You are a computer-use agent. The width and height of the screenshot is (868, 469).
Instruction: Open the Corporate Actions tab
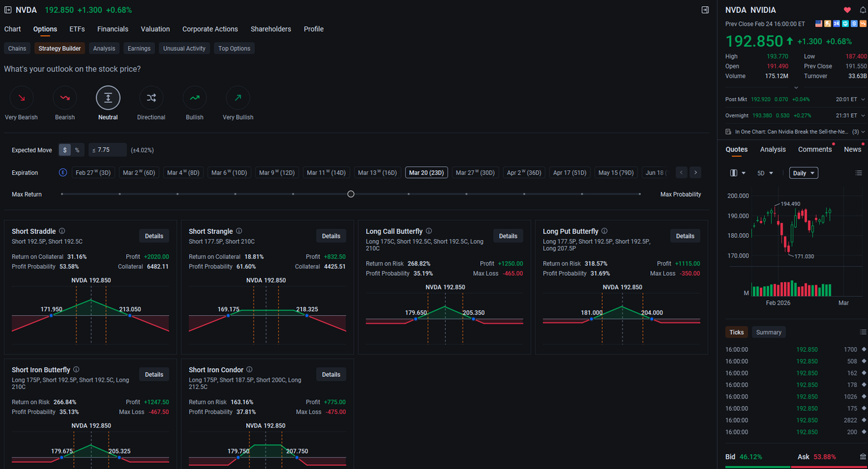pyautogui.click(x=210, y=29)
